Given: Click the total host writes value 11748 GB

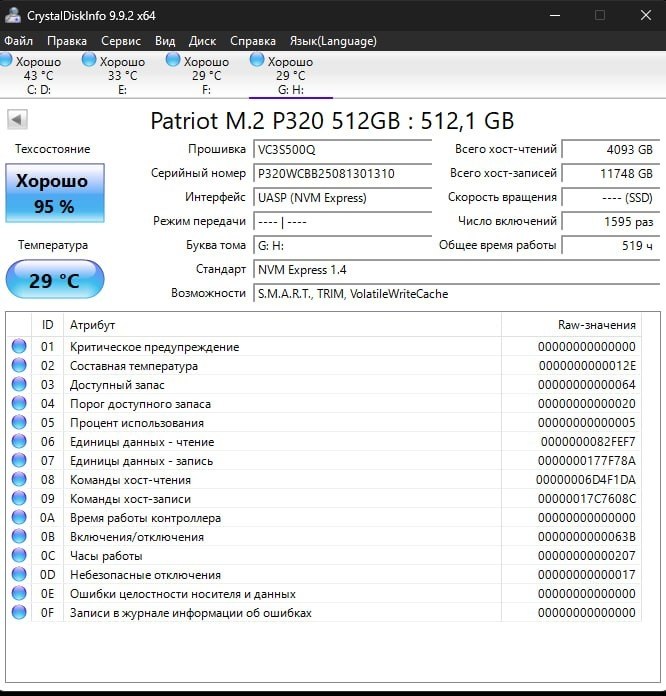Looking at the screenshot, I should point(610,174).
